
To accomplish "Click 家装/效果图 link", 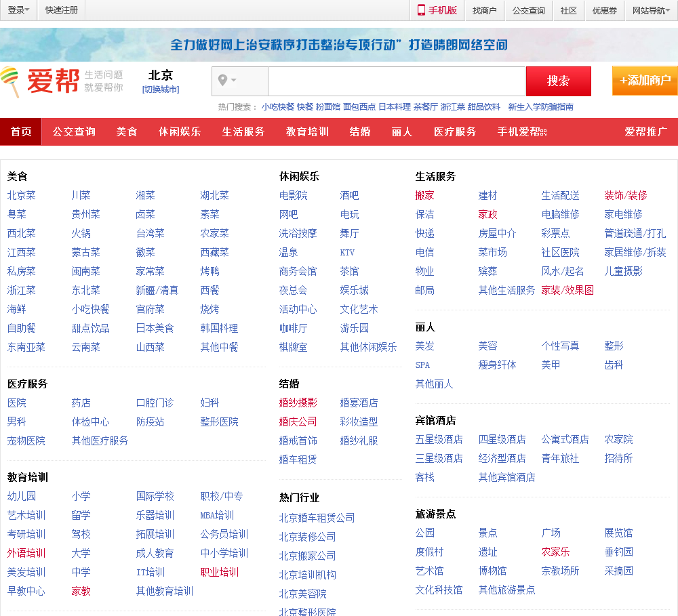I will point(567,291).
